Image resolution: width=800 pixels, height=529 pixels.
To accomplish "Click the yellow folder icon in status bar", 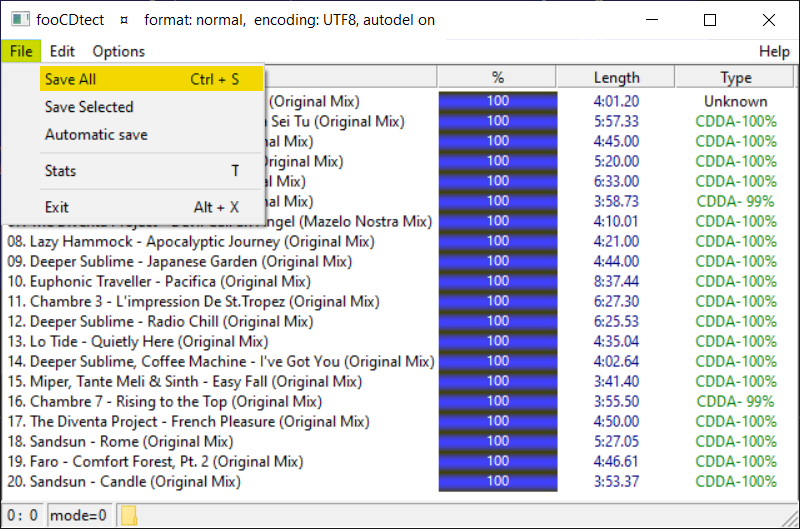I will (129, 515).
